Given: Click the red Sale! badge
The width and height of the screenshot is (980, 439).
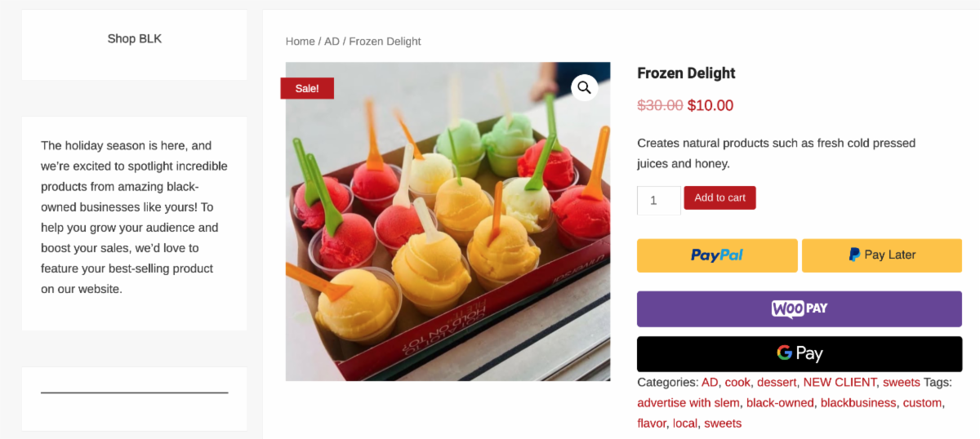Looking at the screenshot, I should tap(307, 88).
